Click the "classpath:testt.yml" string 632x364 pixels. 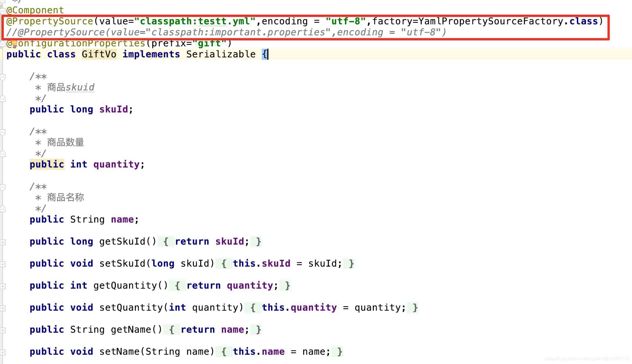(x=195, y=21)
